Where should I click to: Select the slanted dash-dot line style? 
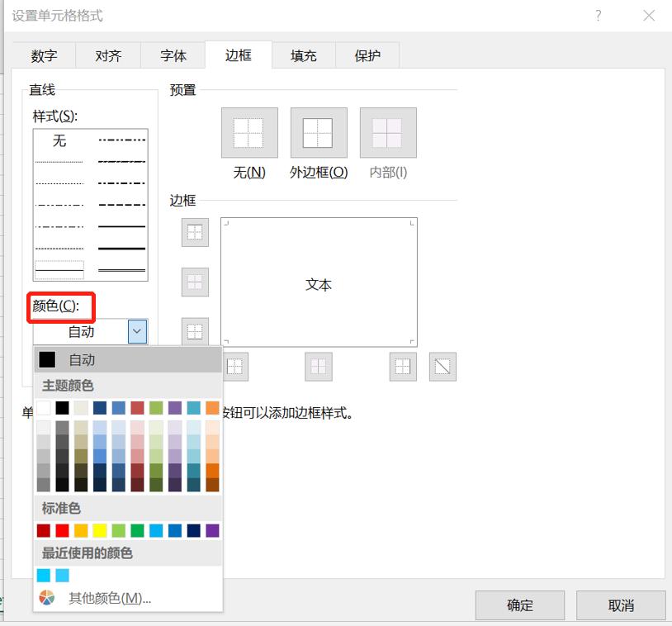point(121,162)
